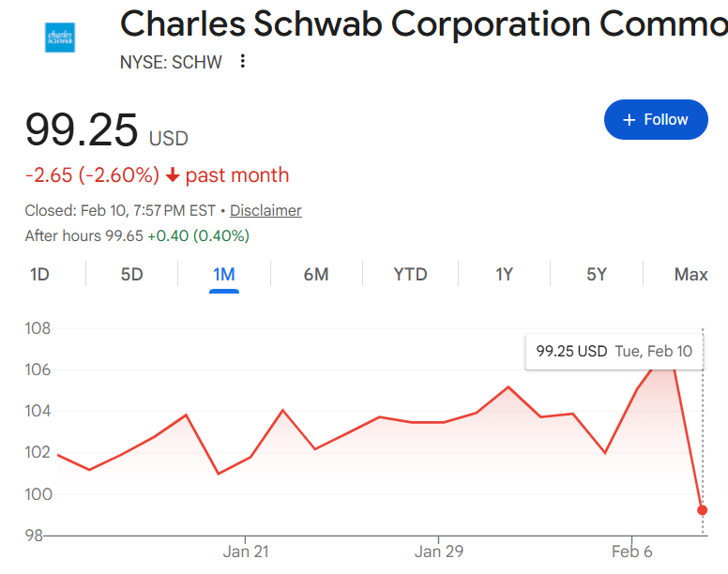Click the plus Follow button
Screen dimensions: 728x574
656,119
